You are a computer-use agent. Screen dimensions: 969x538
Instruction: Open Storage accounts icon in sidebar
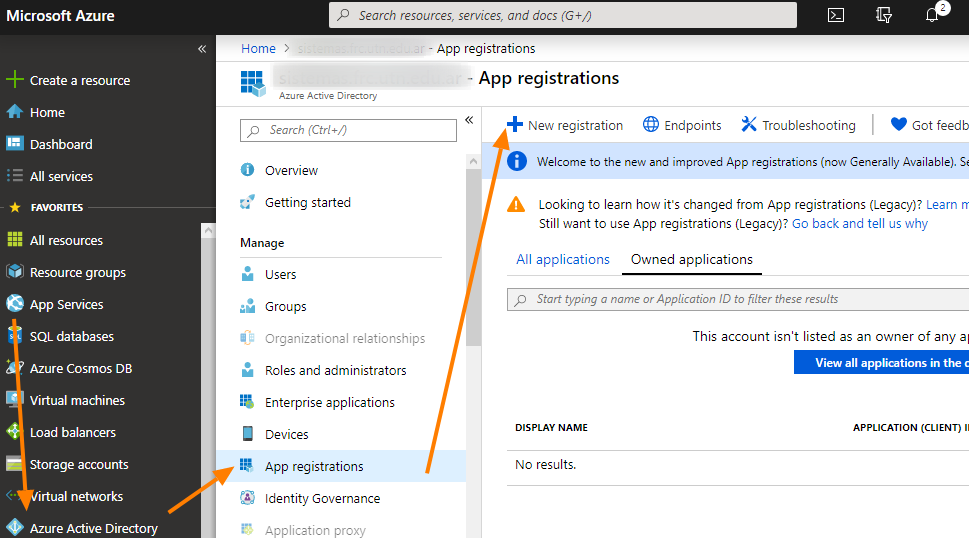[14, 464]
